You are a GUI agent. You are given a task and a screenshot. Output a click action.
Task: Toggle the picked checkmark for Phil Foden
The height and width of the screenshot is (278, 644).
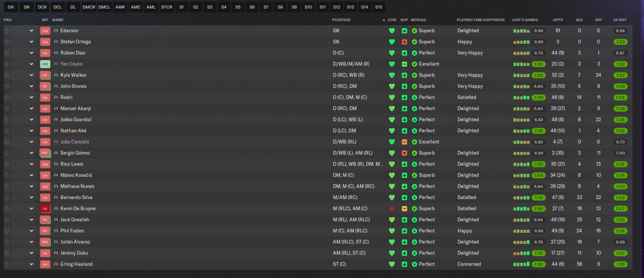[7, 231]
